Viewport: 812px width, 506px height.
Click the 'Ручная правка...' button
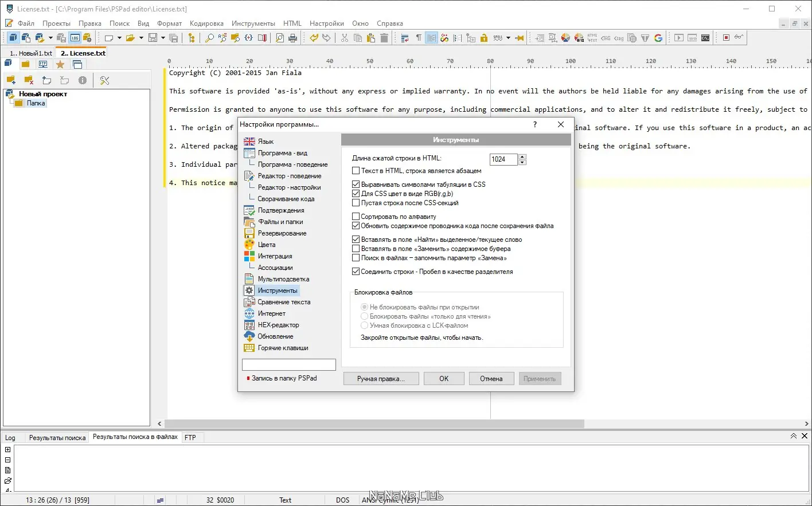381,379
